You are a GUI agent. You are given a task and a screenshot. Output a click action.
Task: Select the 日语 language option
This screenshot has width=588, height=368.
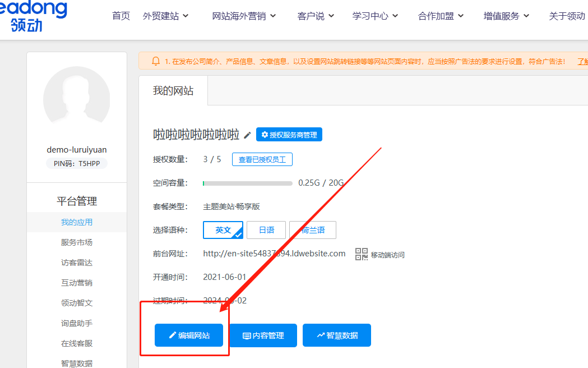click(266, 229)
